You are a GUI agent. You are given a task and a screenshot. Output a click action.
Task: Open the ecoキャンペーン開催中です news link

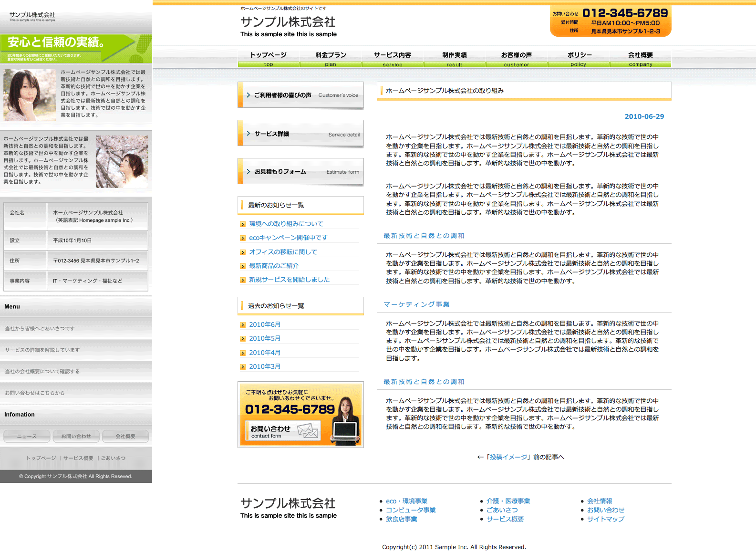(x=288, y=238)
